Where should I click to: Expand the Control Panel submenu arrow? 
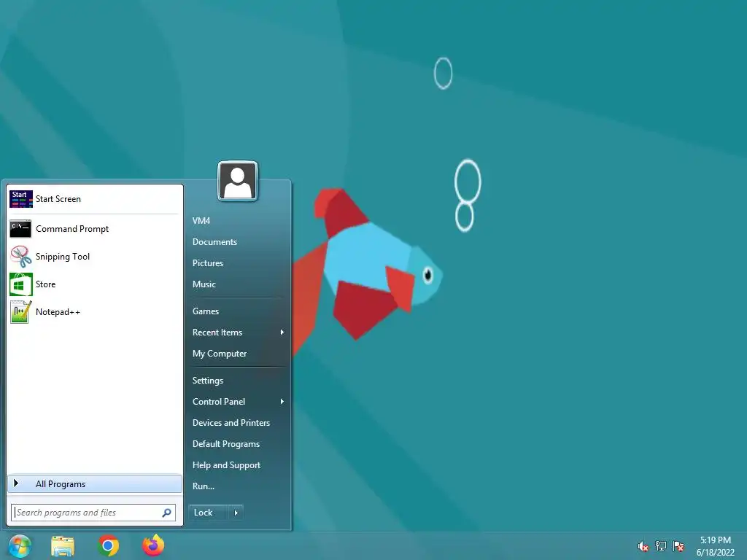tap(282, 402)
